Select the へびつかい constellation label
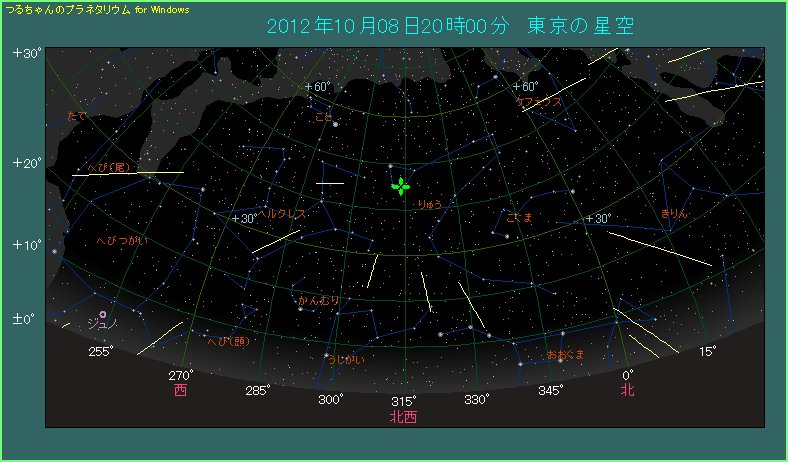 point(122,241)
